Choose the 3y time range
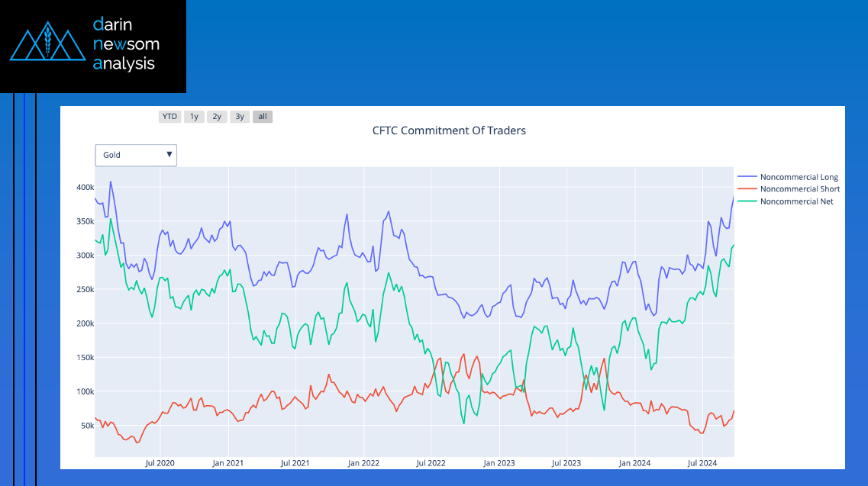The height and width of the screenshot is (486, 868). coord(240,117)
